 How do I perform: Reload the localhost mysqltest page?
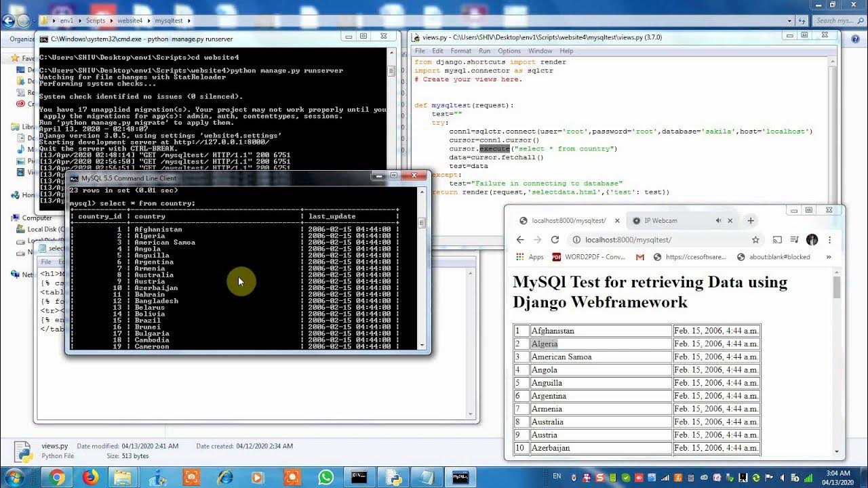tap(555, 239)
